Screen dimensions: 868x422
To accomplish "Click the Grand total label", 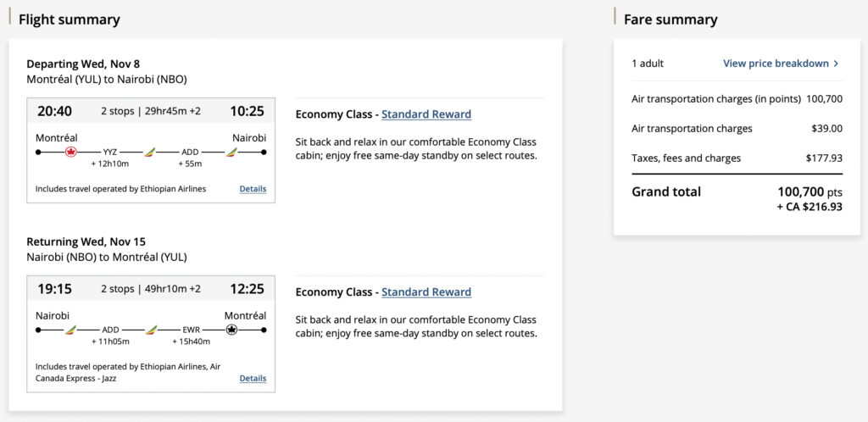I will [666, 192].
